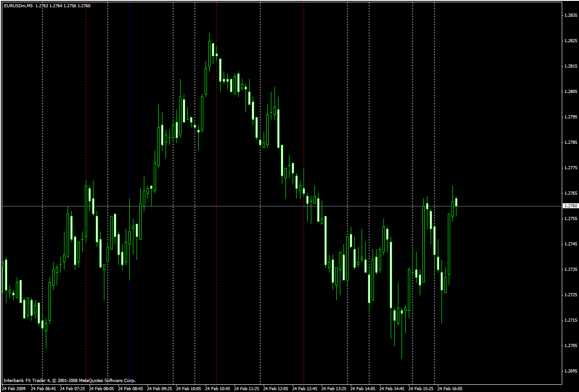Click the 24 Feb 14:45 time label
This screenshot has height=392, width=579.
(x=392, y=389)
